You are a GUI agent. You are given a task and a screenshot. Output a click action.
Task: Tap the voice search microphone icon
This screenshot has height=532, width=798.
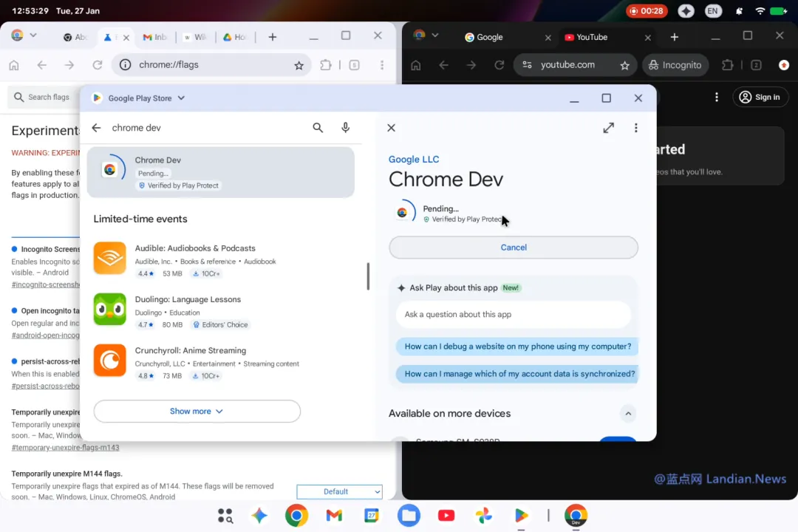click(x=346, y=128)
